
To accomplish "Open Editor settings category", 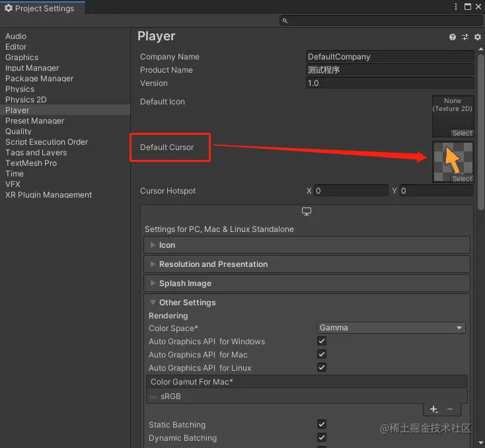I will coord(65,47).
